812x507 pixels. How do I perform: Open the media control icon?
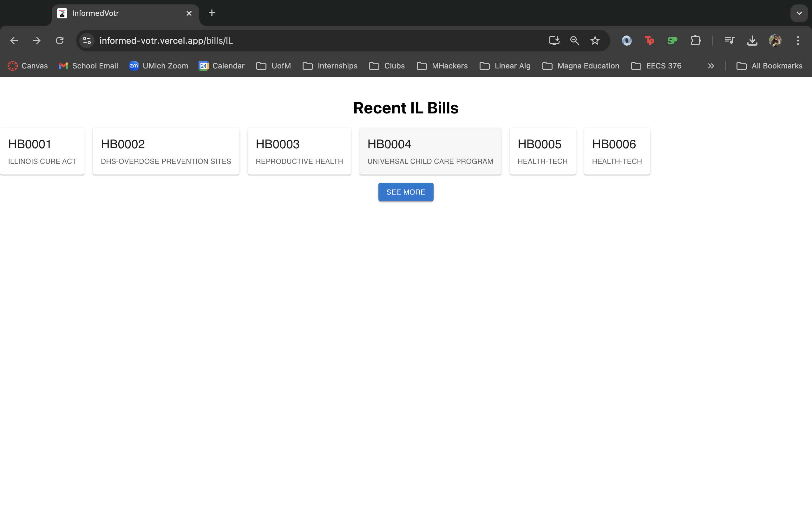[729, 41]
